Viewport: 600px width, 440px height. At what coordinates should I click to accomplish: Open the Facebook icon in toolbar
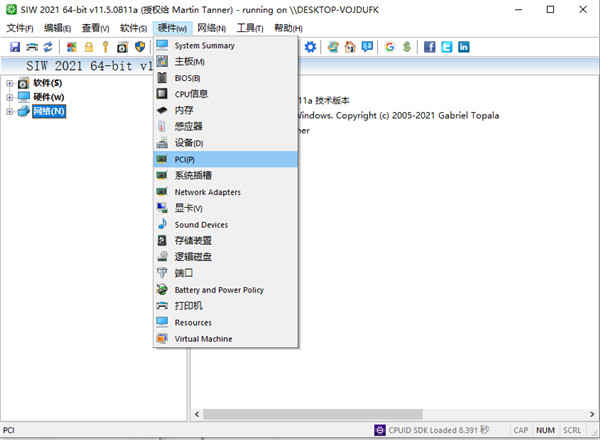(x=429, y=47)
